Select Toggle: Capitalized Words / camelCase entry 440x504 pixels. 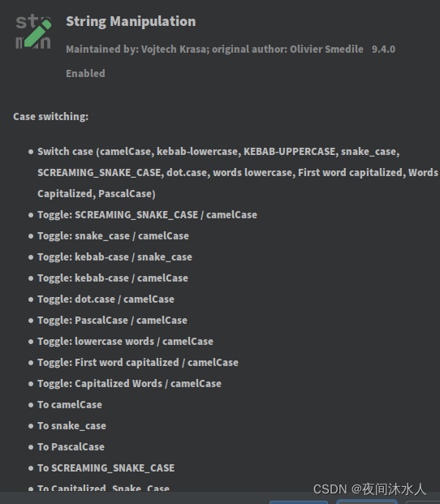pos(129,384)
